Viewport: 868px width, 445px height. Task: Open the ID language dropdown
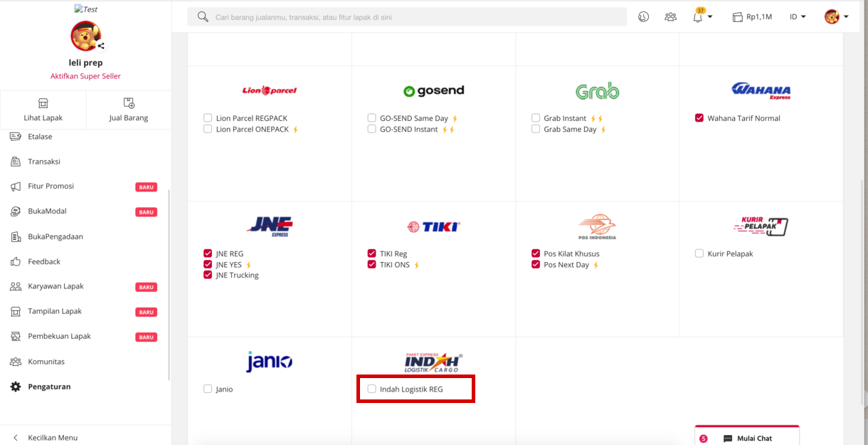(x=797, y=16)
